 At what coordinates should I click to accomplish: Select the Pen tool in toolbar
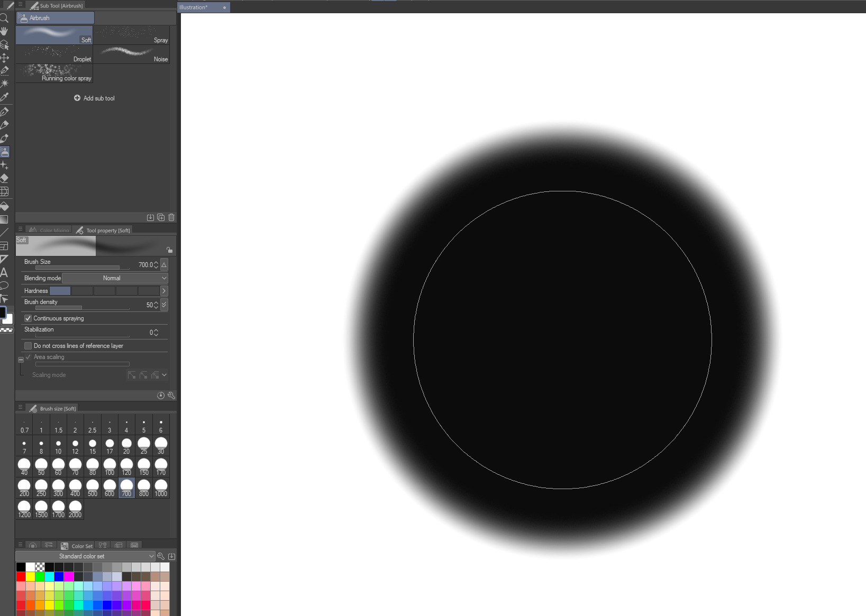4,112
